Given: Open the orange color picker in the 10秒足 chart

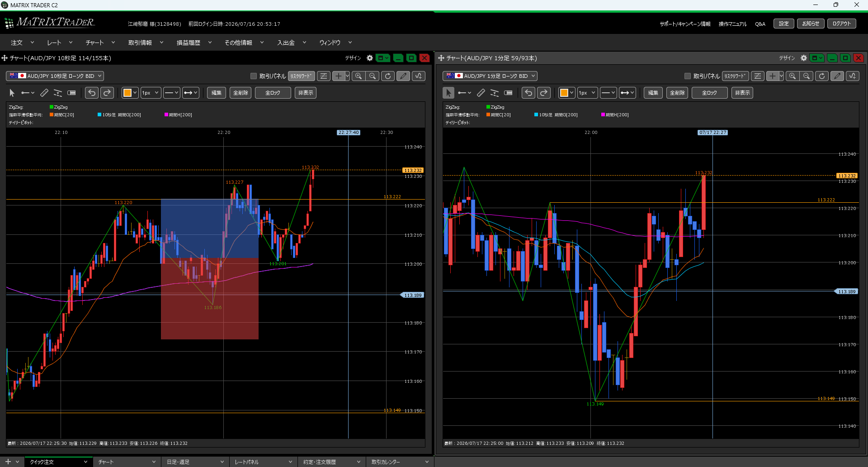Looking at the screenshot, I should pos(130,93).
